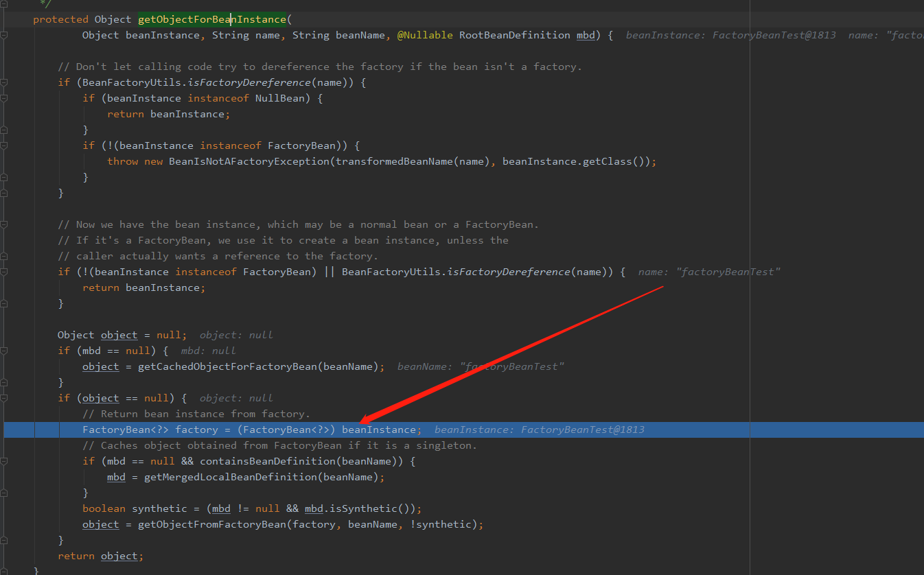Click the "If it's a FactoryBean" comment line
This screenshot has width=924, height=575.
(283, 240)
